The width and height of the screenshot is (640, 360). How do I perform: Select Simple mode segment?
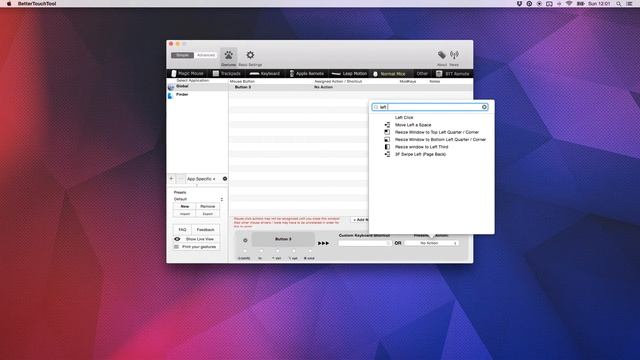coord(182,55)
